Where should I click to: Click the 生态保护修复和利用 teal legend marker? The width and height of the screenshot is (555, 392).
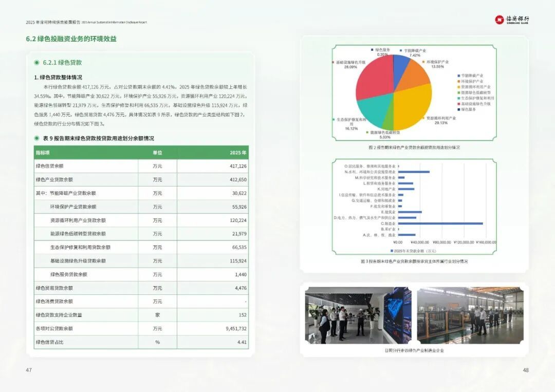click(x=459, y=98)
